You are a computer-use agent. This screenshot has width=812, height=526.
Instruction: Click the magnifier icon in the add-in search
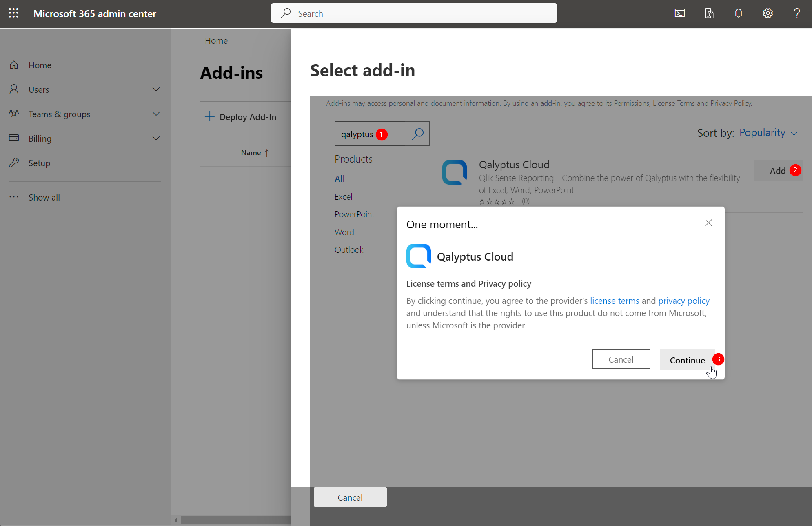point(417,134)
